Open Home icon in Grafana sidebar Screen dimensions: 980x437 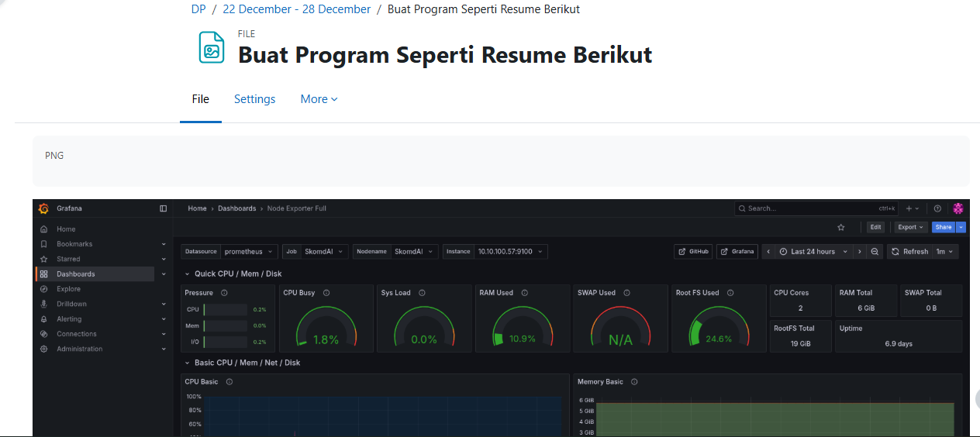43,229
